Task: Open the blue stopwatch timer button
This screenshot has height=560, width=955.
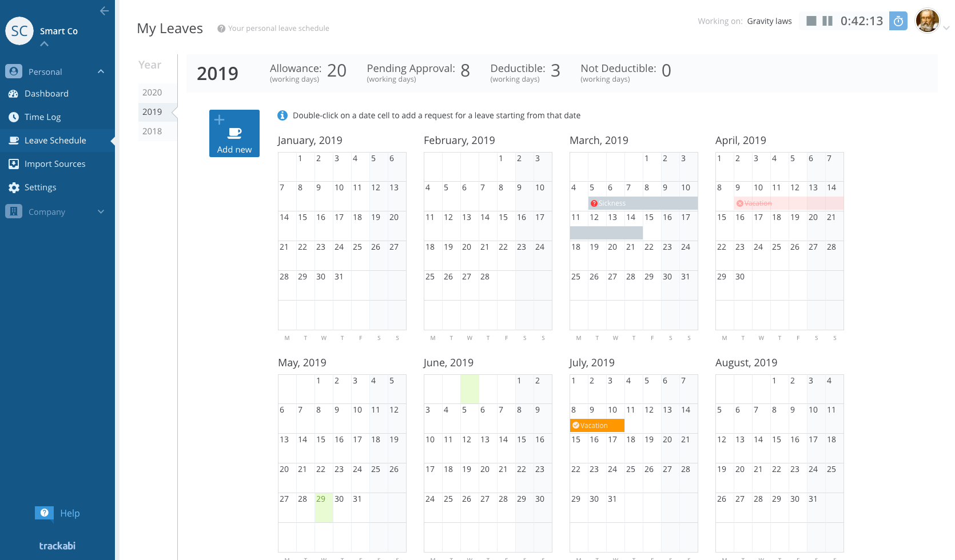Action: pyautogui.click(x=898, y=21)
